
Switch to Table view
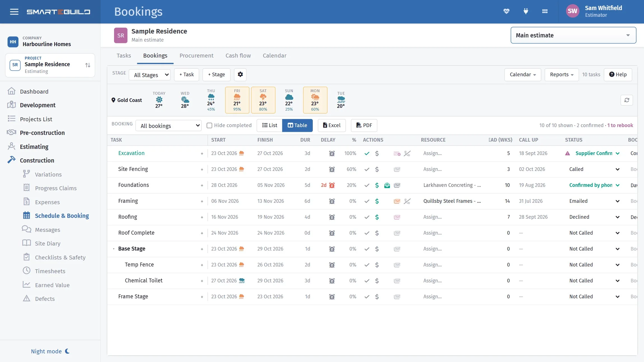(x=297, y=125)
